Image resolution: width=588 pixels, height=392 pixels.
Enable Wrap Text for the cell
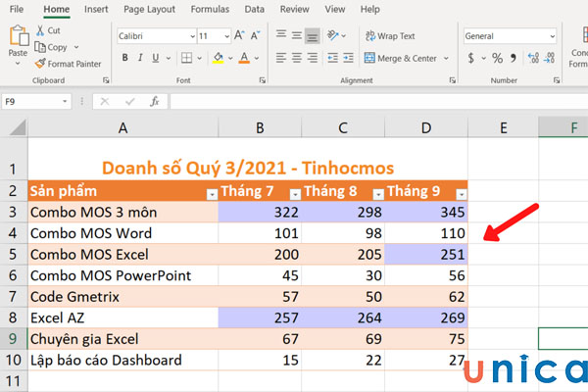click(x=390, y=35)
